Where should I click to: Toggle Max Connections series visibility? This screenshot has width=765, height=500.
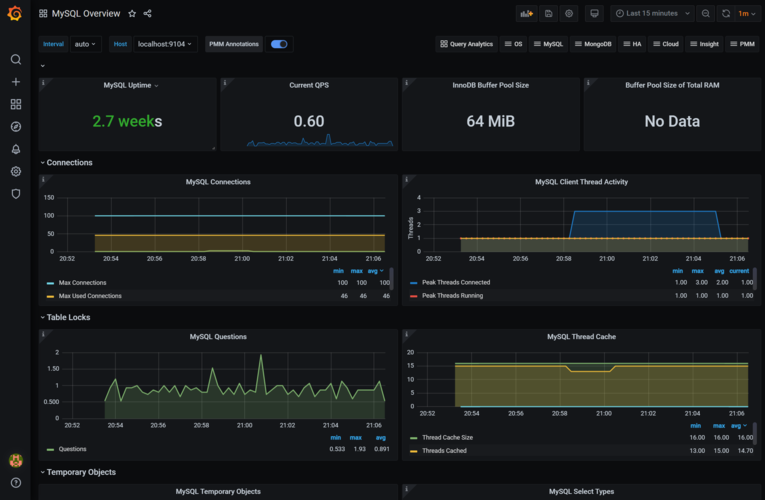(x=82, y=283)
